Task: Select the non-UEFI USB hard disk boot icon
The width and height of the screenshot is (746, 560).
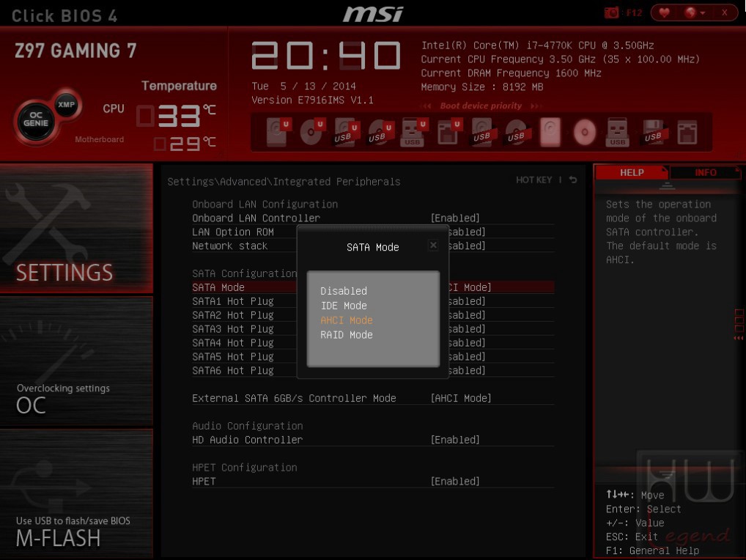Action: pyautogui.click(x=484, y=131)
